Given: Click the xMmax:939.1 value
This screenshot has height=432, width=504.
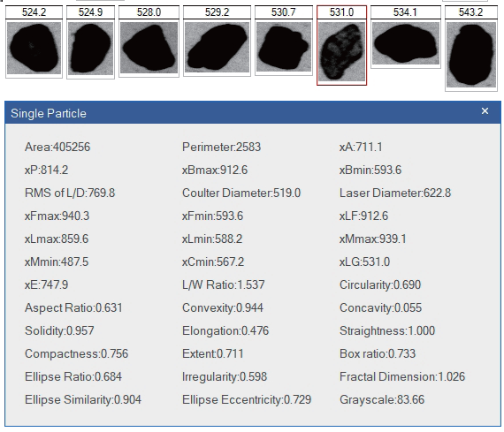Looking at the screenshot, I should (x=373, y=239).
